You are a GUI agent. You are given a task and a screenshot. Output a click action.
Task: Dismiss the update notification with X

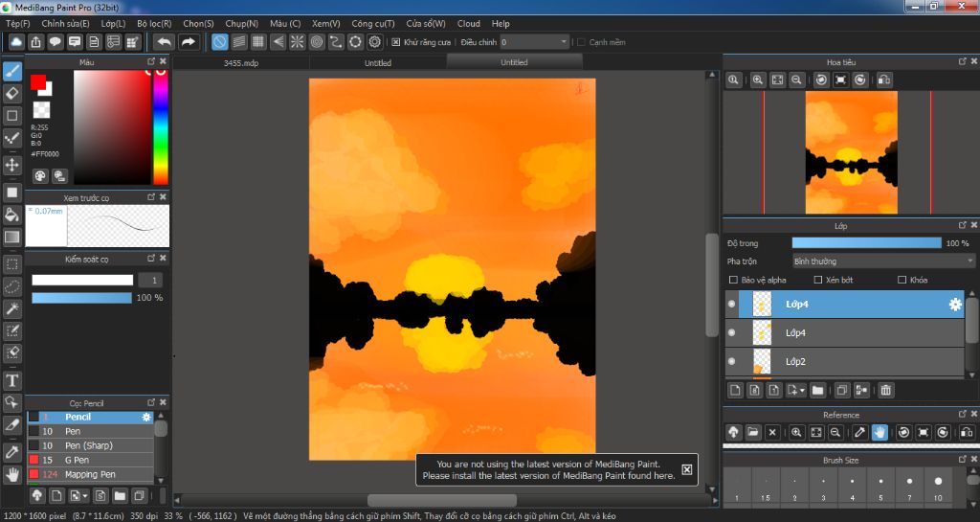[686, 469]
